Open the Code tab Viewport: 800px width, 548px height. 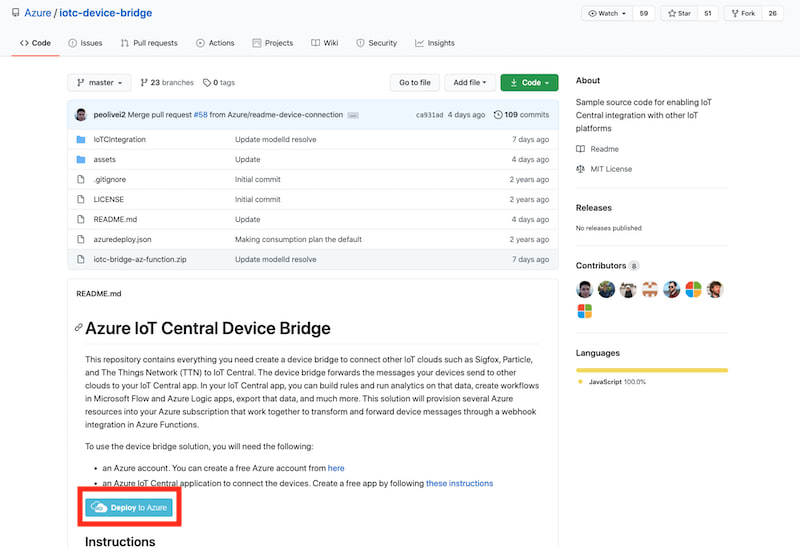[x=35, y=43]
